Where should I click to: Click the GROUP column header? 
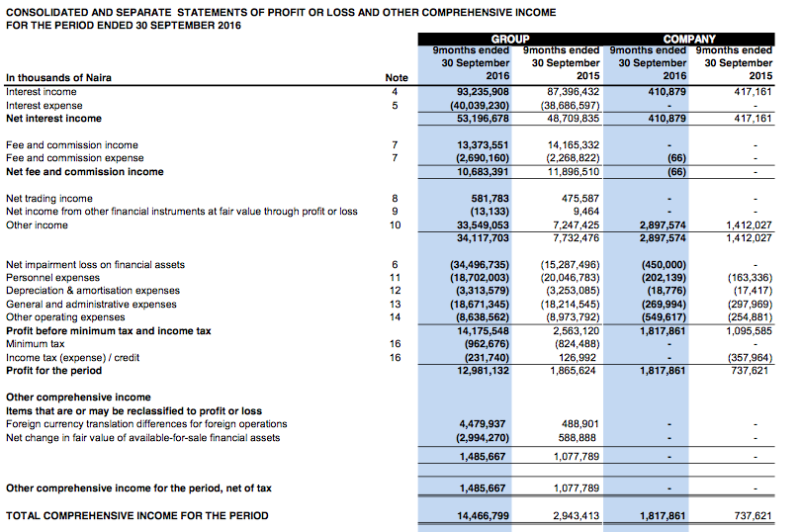point(509,40)
